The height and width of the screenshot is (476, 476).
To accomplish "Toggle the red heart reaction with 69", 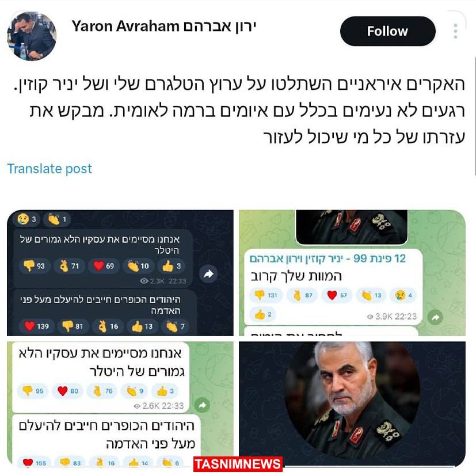I will (x=104, y=266).
